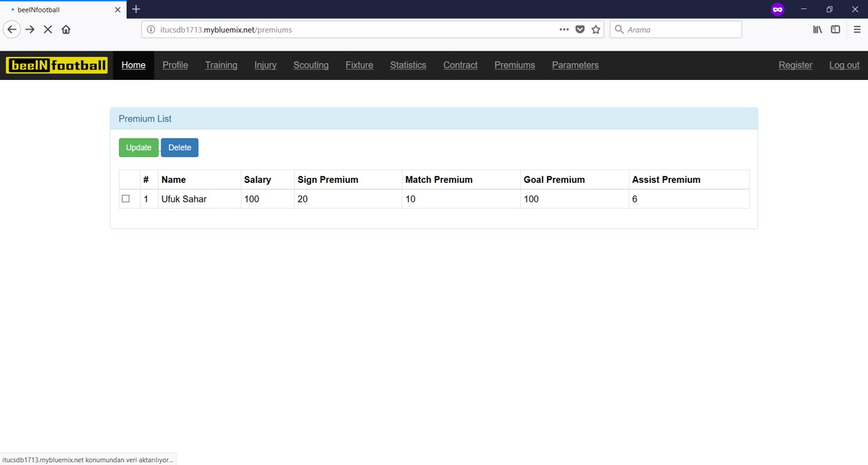Click the search magnifier icon in Arama box
868x465 pixels.
pyautogui.click(x=619, y=29)
